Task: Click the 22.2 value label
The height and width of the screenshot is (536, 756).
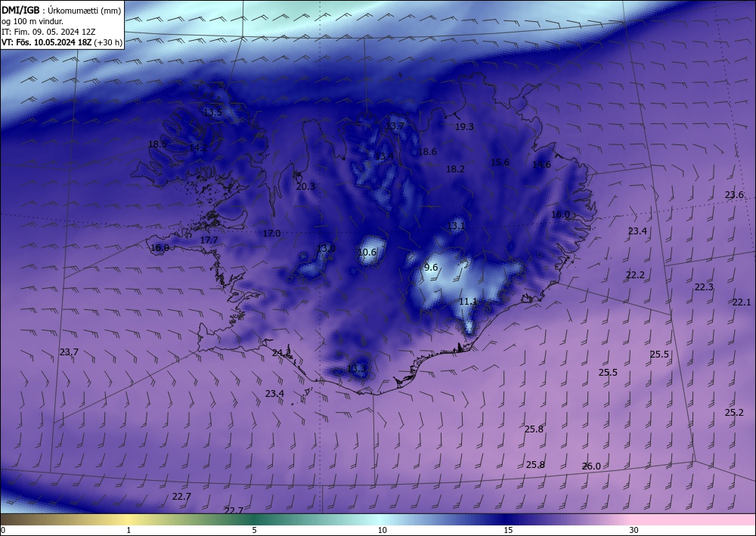Action: (x=635, y=274)
